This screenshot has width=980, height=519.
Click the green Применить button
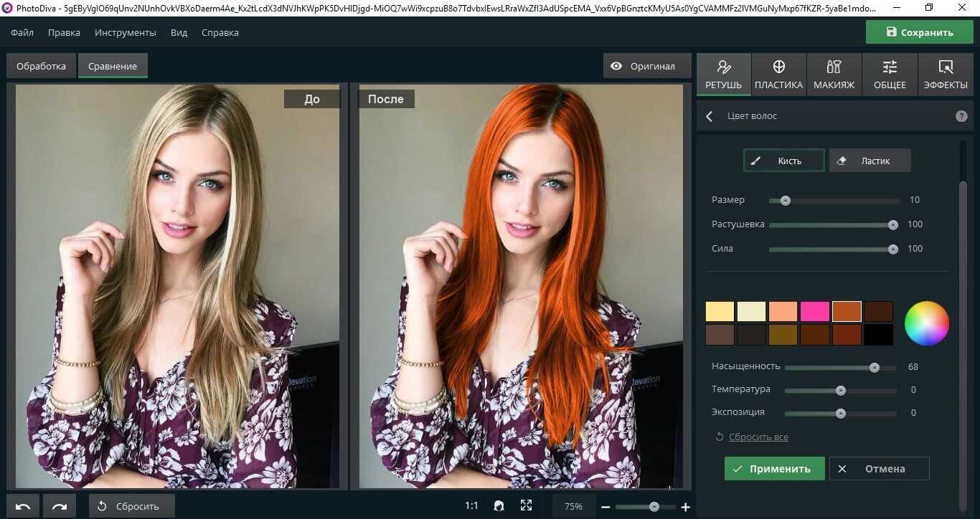click(x=773, y=469)
